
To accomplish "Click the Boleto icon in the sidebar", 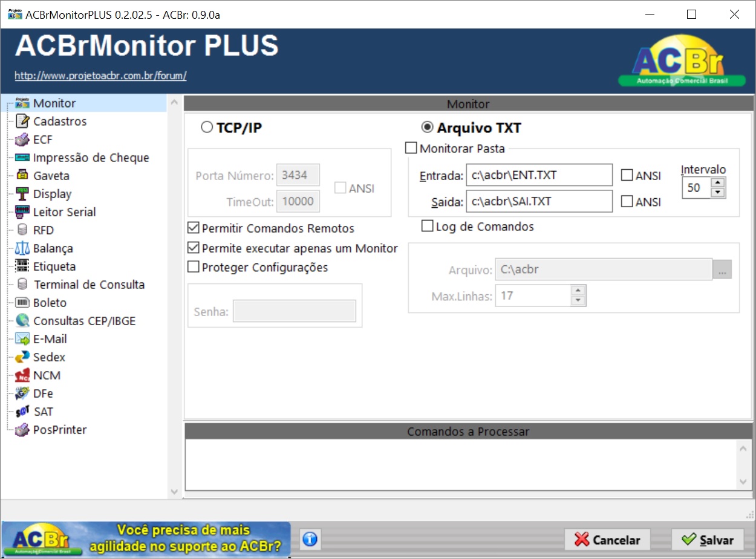I will [22, 303].
